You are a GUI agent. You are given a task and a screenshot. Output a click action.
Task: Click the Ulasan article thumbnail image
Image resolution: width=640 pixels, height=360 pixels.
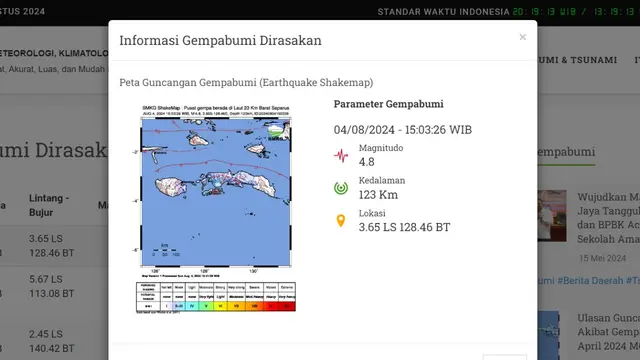pyautogui.click(x=548, y=336)
